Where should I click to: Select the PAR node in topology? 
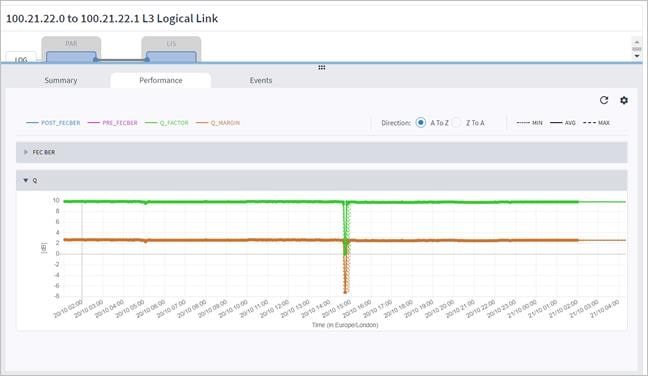[x=71, y=49]
